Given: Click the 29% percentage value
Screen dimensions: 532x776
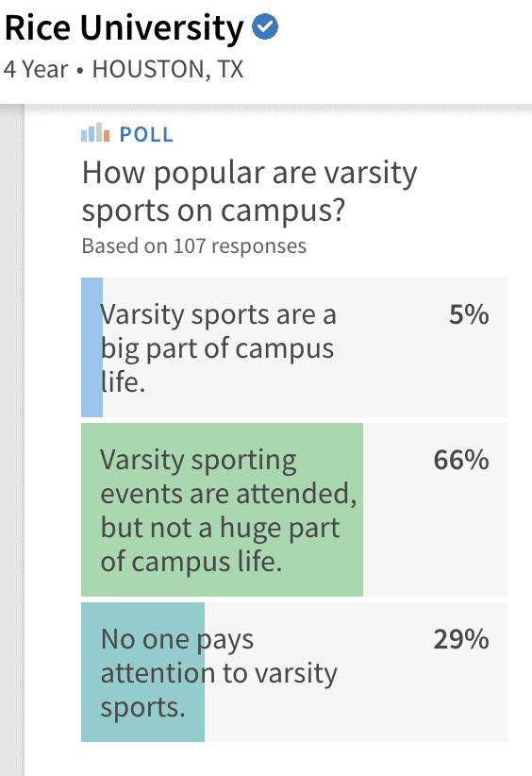Looking at the screenshot, I should [x=461, y=639].
